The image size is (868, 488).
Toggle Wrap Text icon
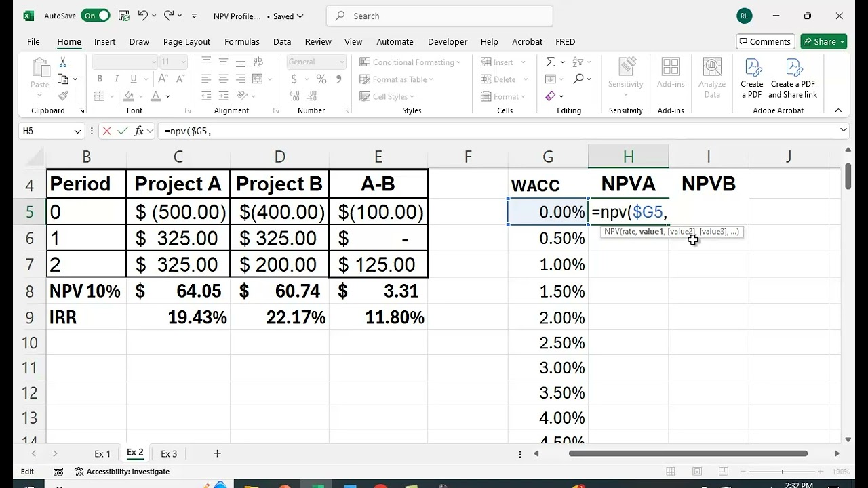click(257, 62)
